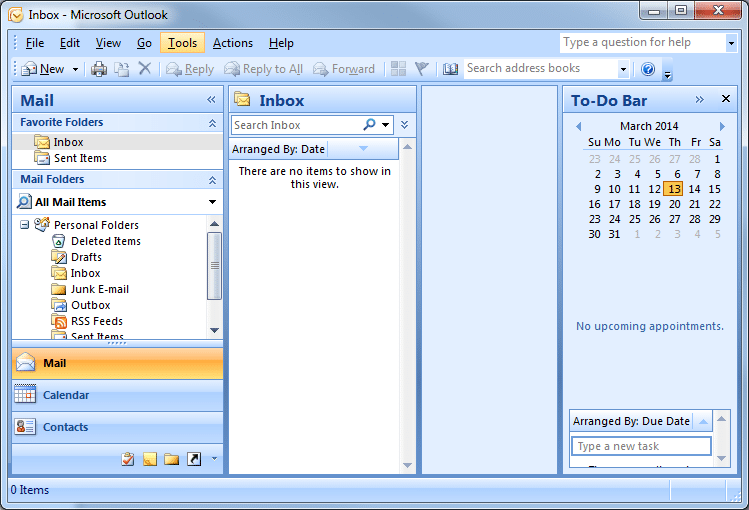Image resolution: width=749 pixels, height=510 pixels.
Task: Click the Search address books field
Action: pos(541,69)
